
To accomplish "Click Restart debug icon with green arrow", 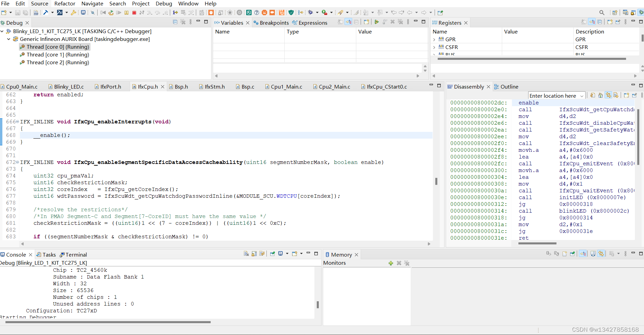I will coord(111,13).
